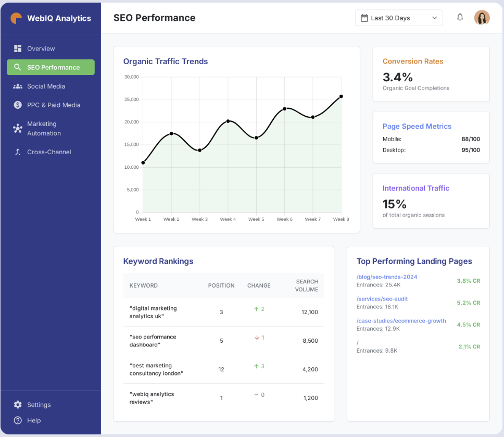Click the Marketing Automation hub icon
This screenshot has width=504, height=437.
point(18,129)
